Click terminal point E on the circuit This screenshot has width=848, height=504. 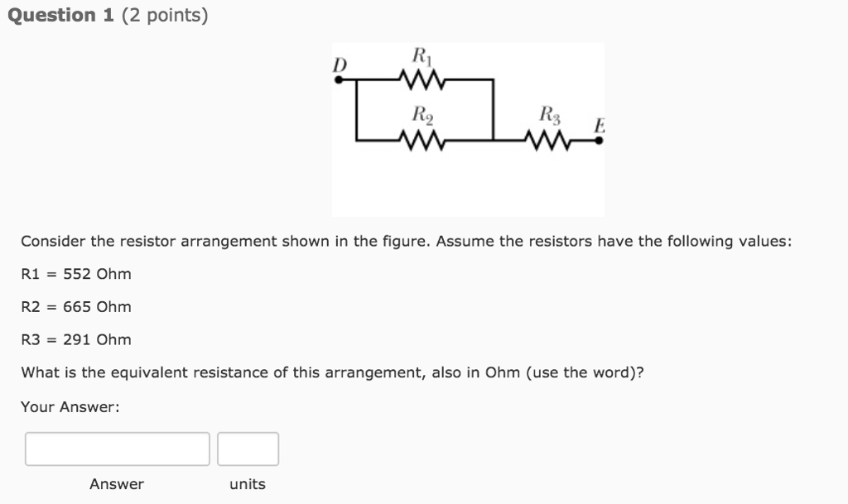tap(598, 141)
